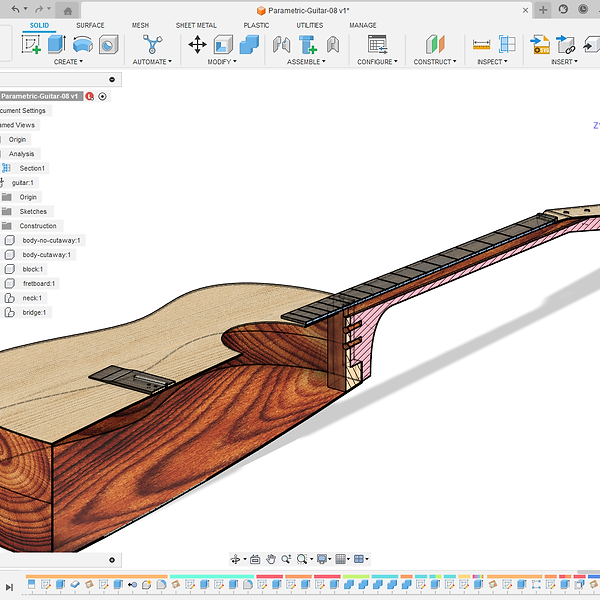
Task: Select the New Component tool
Action: click(308, 44)
